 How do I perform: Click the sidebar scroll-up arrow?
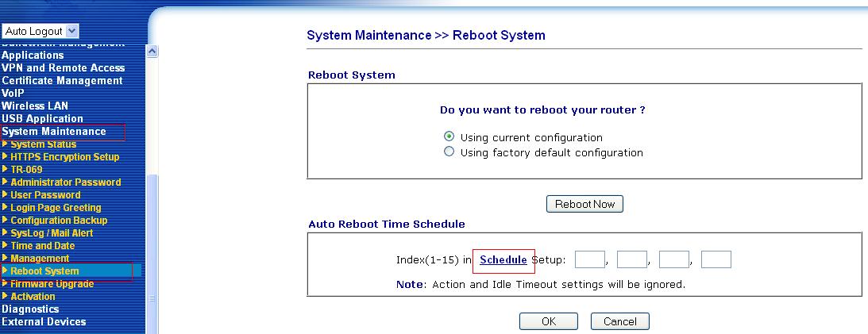click(152, 52)
